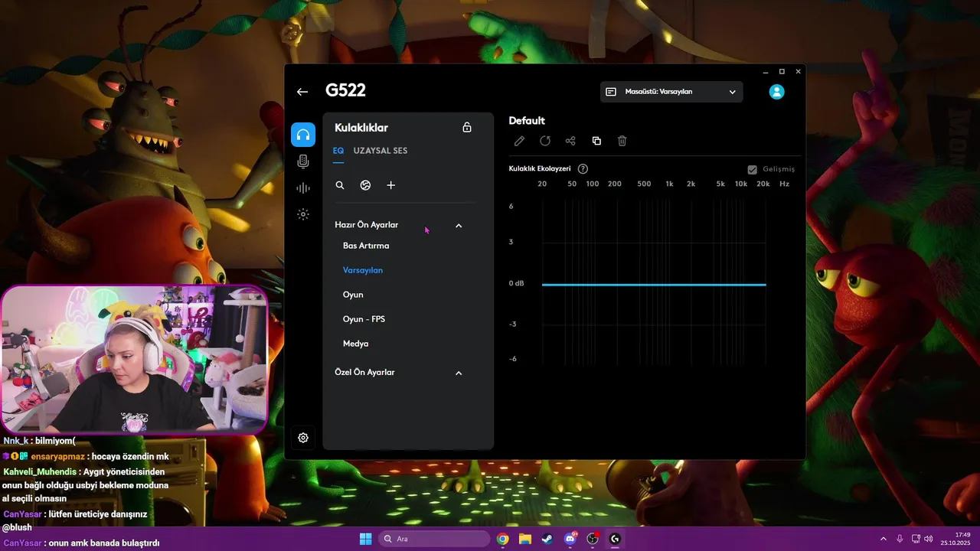This screenshot has height=551, width=980.
Task: Select the Medya preset
Action: click(x=355, y=344)
